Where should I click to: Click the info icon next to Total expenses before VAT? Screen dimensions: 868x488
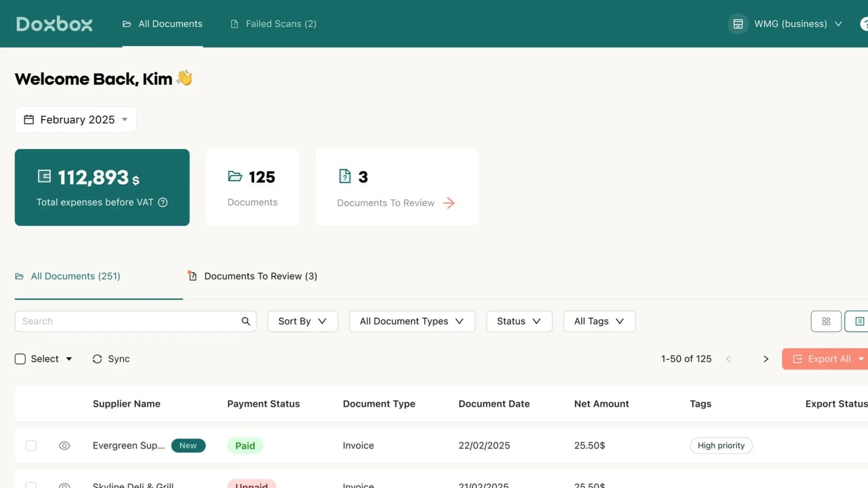coord(163,202)
